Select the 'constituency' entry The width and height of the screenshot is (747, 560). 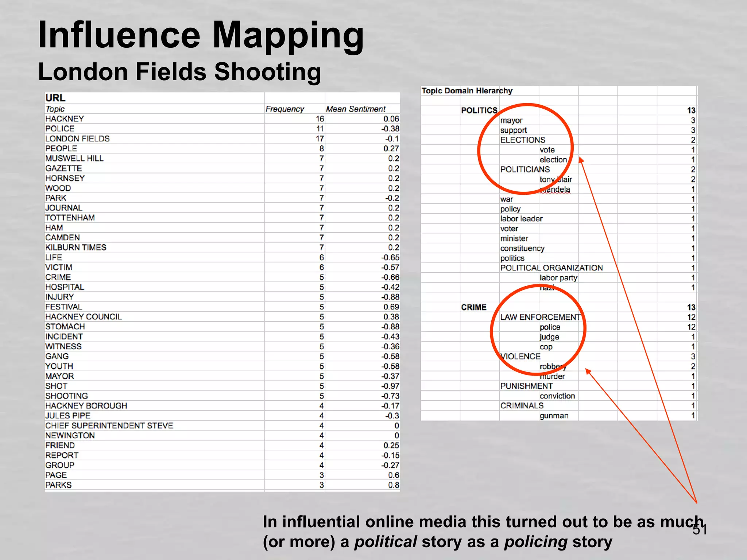pyautogui.click(x=522, y=248)
